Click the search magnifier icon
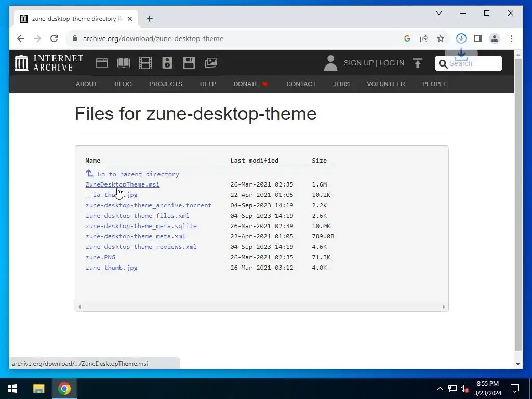 [x=443, y=64]
